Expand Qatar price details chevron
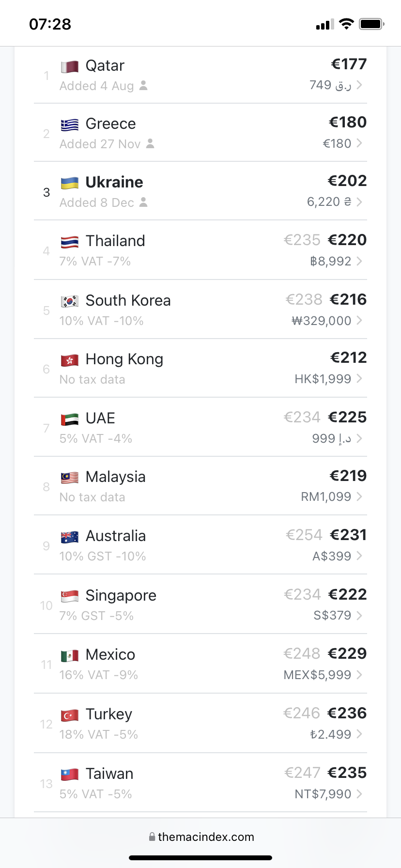The width and height of the screenshot is (401, 868). (x=359, y=85)
